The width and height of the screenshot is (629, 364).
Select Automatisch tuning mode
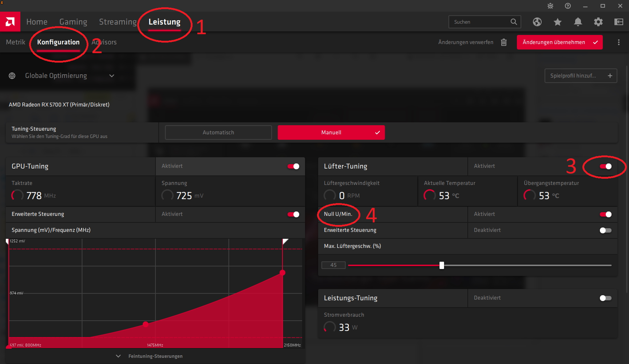point(218,132)
